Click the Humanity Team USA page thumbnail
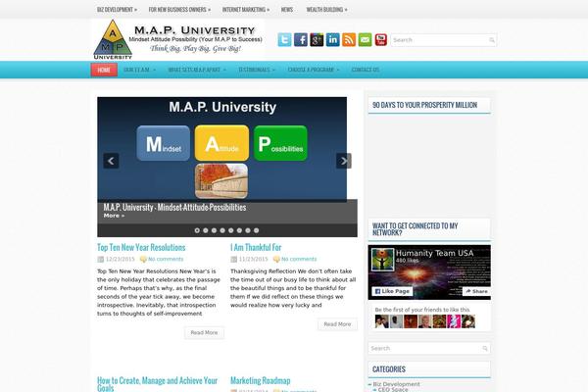The image size is (588, 392). click(x=382, y=259)
